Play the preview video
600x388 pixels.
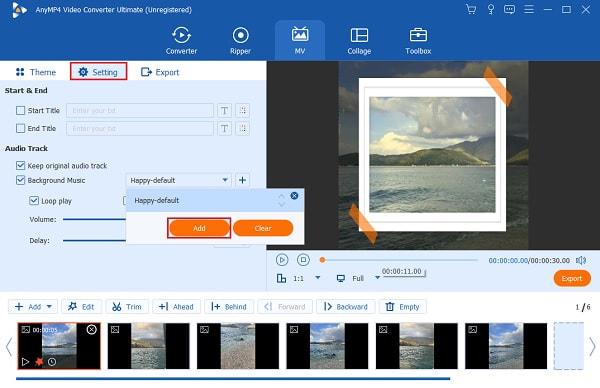282,260
